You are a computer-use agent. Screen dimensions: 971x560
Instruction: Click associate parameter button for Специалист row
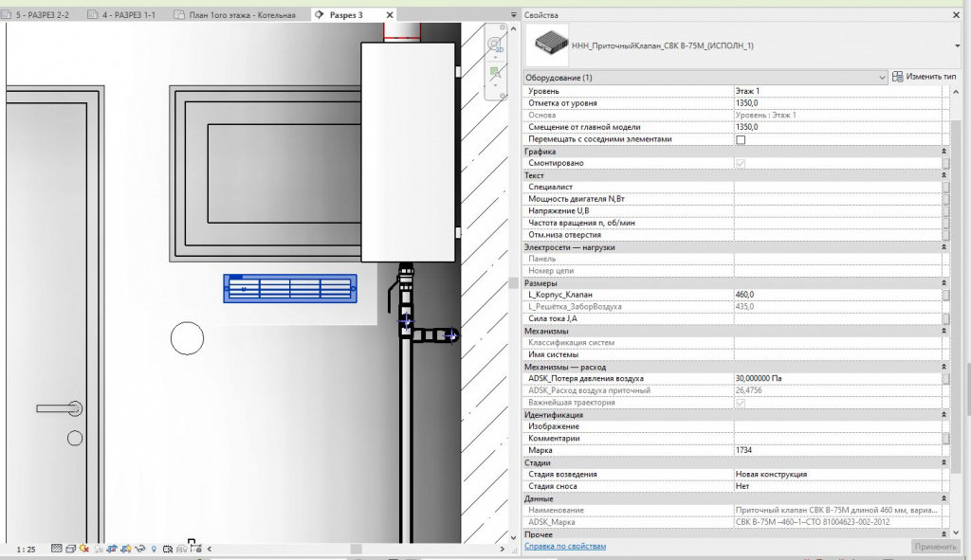(x=945, y=187)
